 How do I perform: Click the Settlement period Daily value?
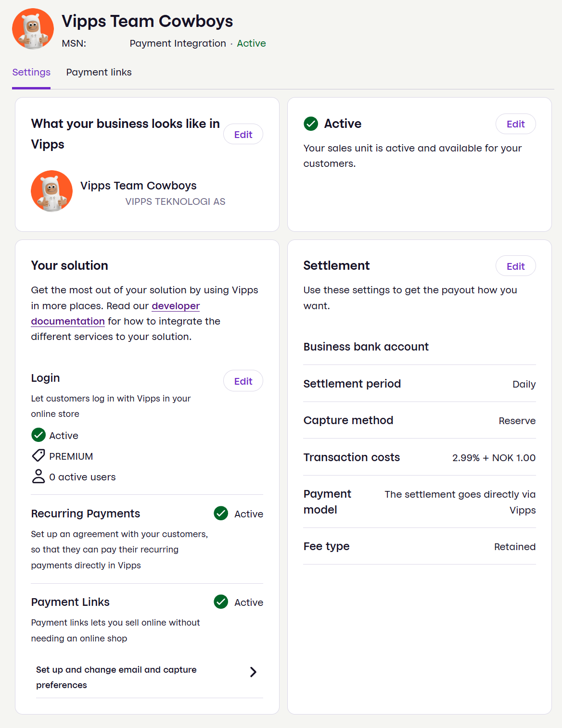pyautogui.click(x=524, y=384)
